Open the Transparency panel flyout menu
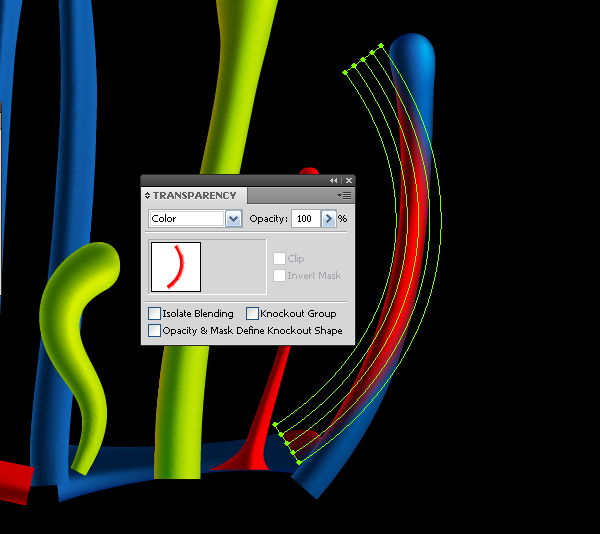The height and width of the screenshot is (534, 600). point(344,195)
